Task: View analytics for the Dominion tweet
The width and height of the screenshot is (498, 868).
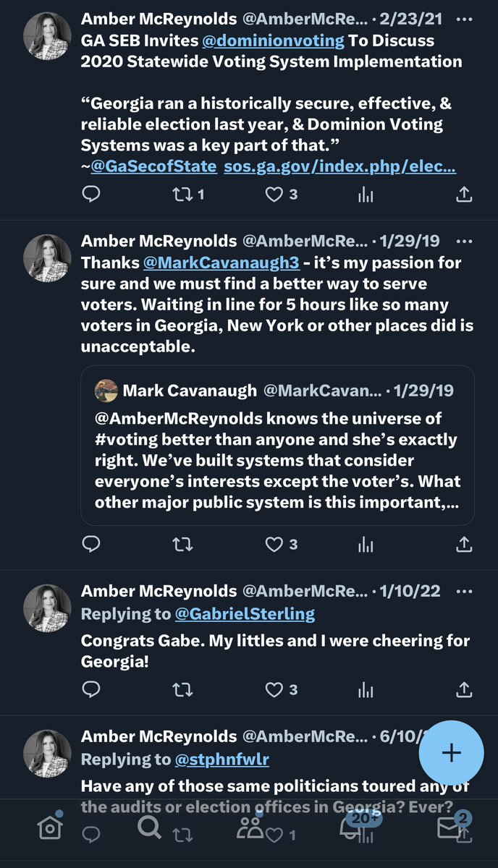Action: [x=366, y=194]
